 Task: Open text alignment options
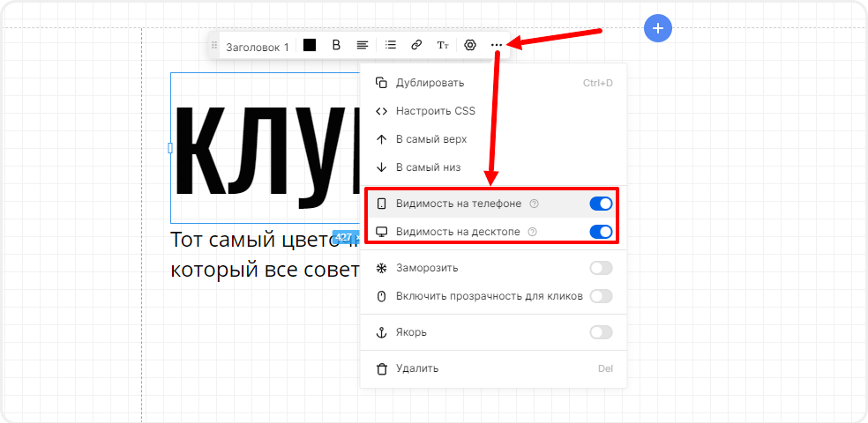362,45
